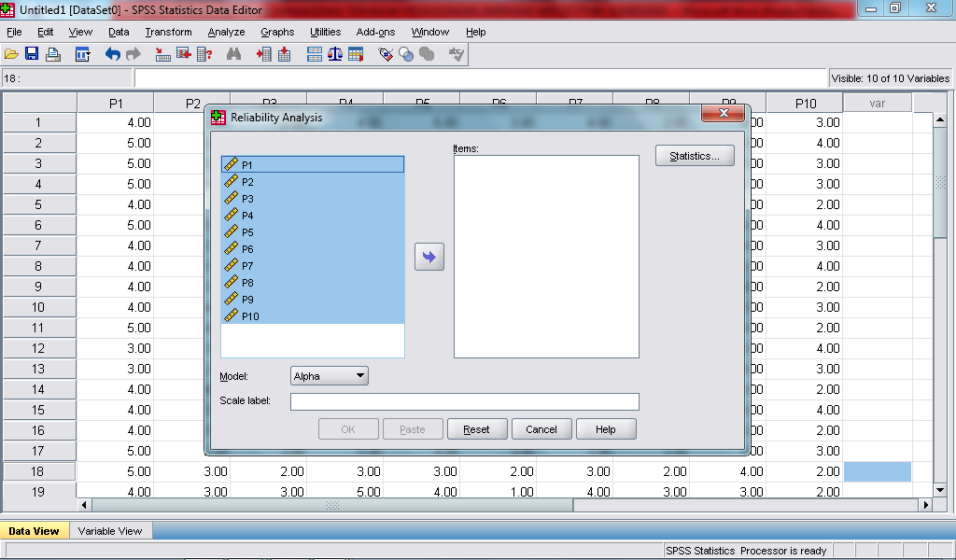Click the Insert cases icon
Image resolution: width=956 pixels, height=560 pixels.
click(x=264, y=54)
